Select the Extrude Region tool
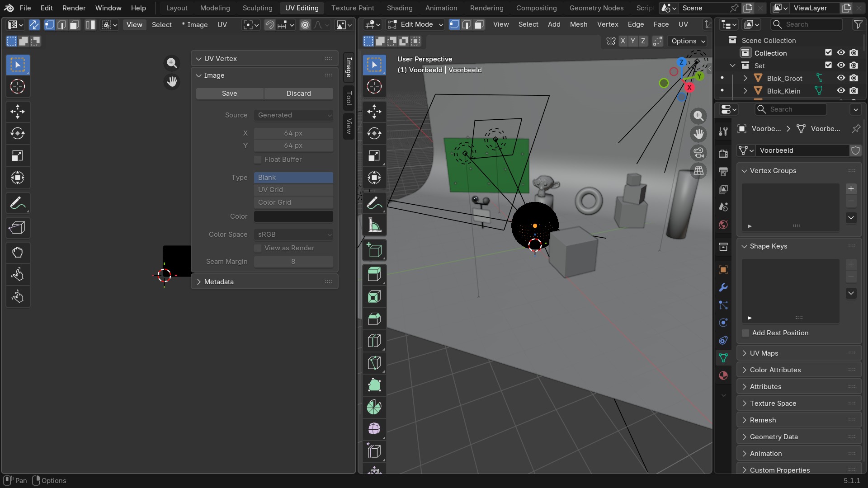868x488 pixels. [x=374, y=274]
